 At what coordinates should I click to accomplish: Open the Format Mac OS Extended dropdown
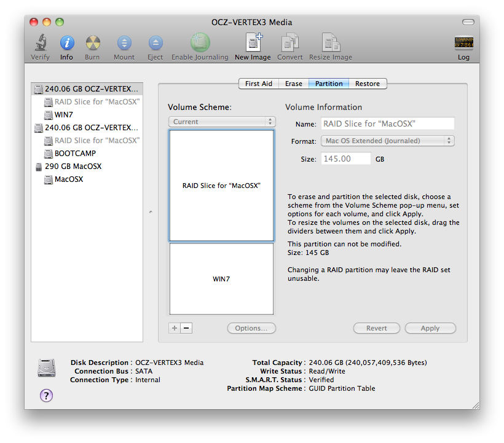tap(388, 141)
